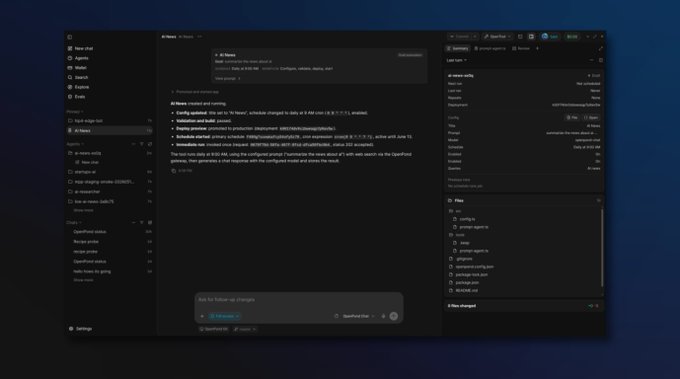Collapse the Chats section with minus icon
This screenshot has width=680, height=379.
pos(134,222)
